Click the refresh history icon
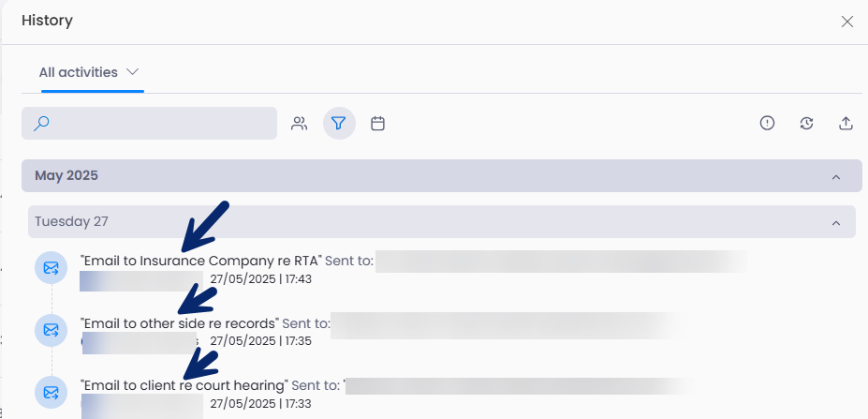 (806, 124)
